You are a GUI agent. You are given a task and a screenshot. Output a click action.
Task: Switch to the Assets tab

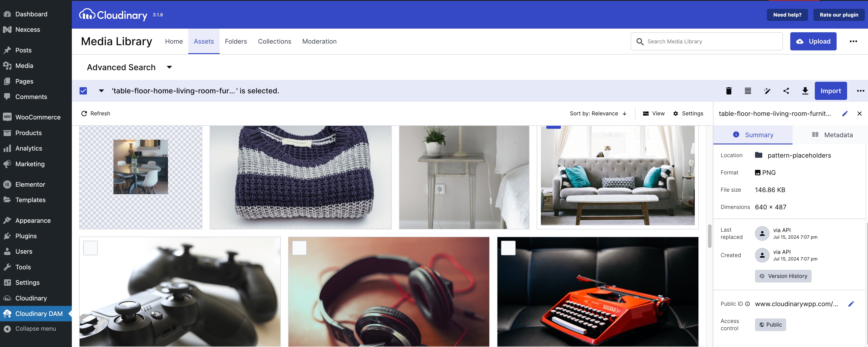(x=204, y=41)
